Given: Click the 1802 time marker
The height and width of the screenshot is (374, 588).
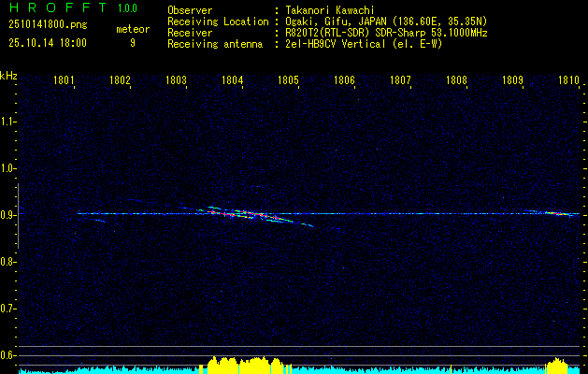Looking at the screenshot, I should (x=120, y=80).
